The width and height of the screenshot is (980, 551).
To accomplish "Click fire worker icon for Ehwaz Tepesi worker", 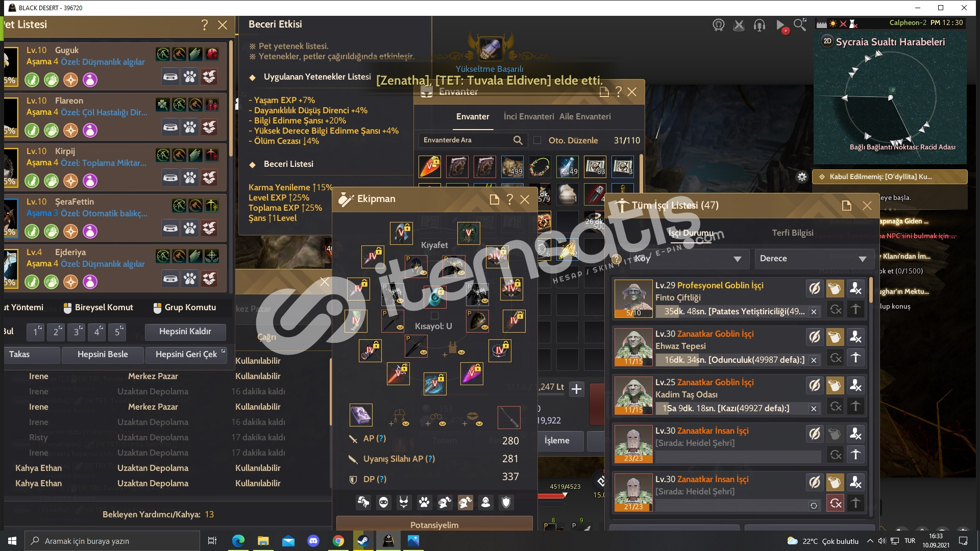I will tap(855, 337).
